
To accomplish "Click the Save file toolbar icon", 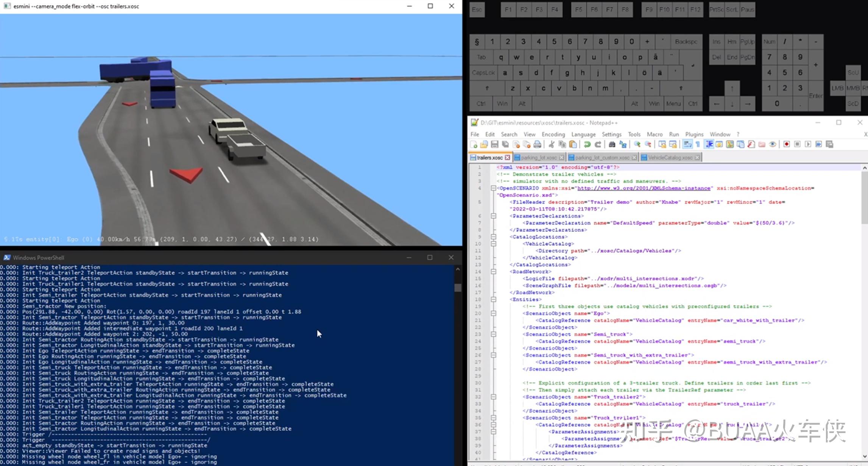I will 494,144.
